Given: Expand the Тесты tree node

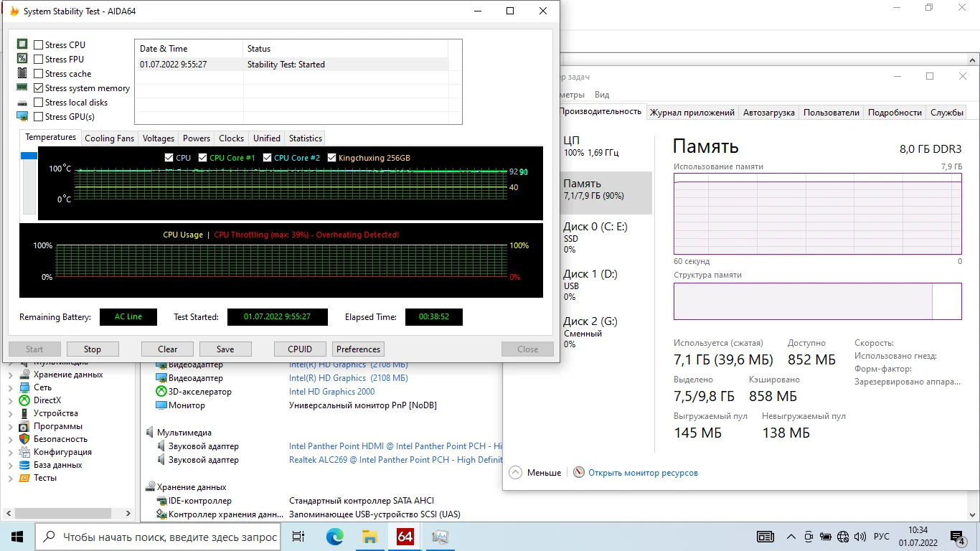Looking at the screenshot, I should [10, 478].
